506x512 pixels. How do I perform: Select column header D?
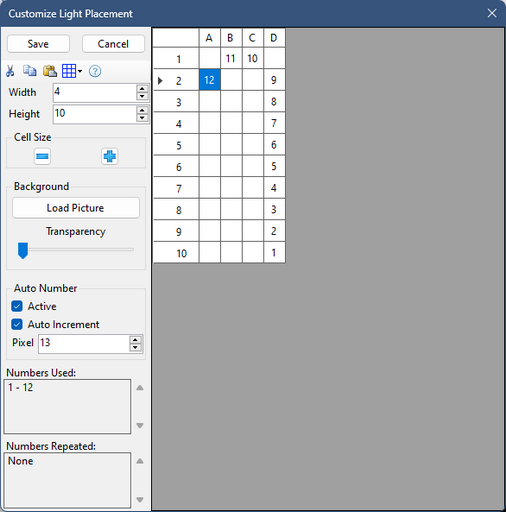(x=274, y=38)
